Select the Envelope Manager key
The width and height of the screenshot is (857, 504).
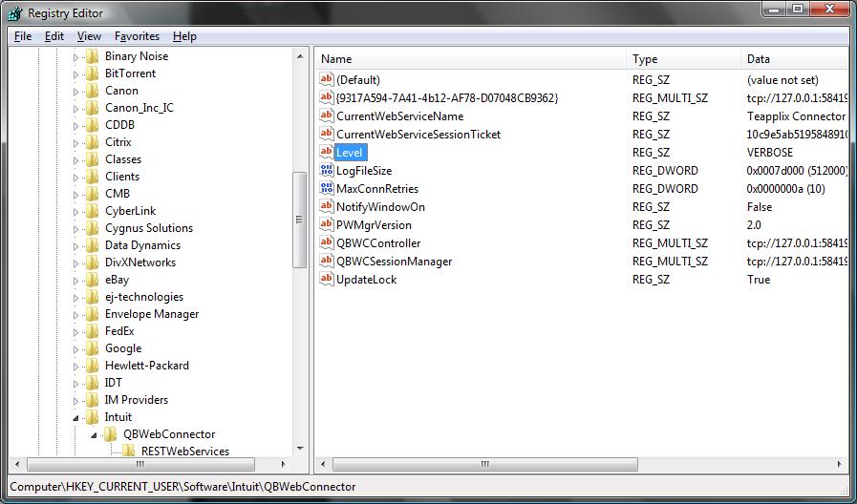(x=152, y=314)
